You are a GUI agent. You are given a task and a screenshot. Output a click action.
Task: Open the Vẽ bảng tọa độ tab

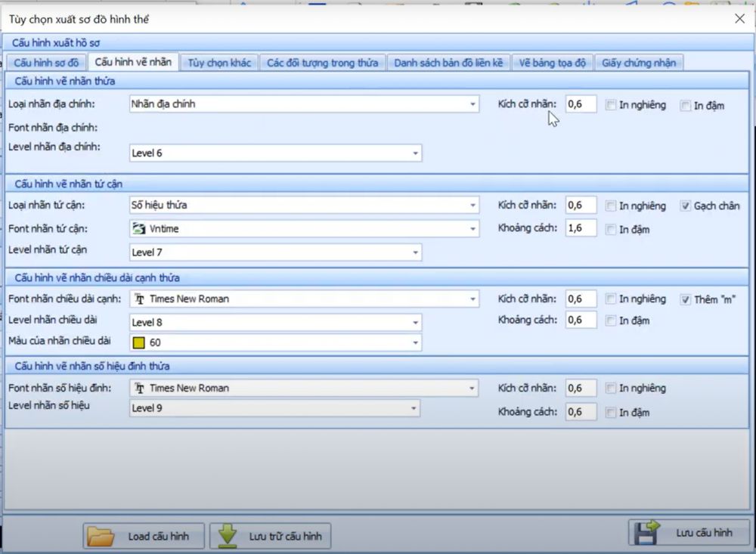[x=552, y=63]
